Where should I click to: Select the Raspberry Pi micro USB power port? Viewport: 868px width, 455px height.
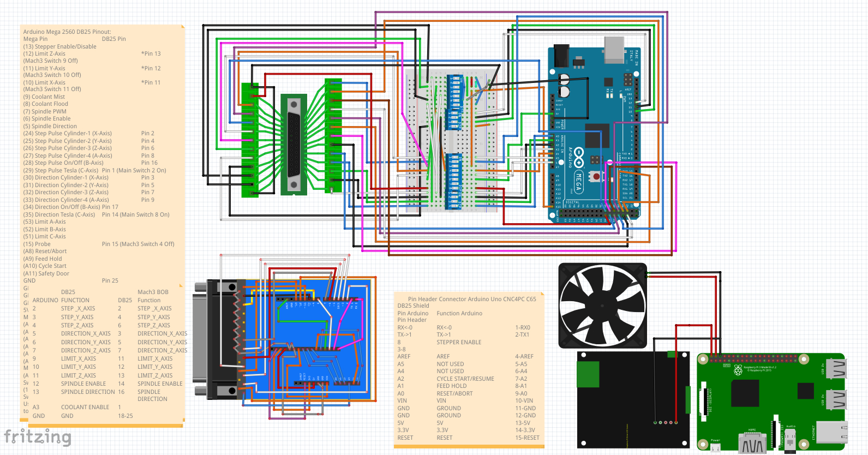[715, 447]
